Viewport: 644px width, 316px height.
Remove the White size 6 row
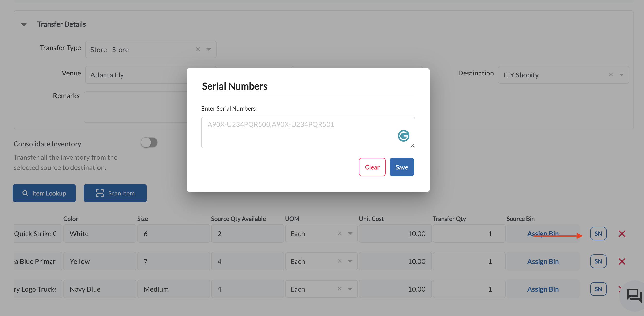[x=622, y=234]
